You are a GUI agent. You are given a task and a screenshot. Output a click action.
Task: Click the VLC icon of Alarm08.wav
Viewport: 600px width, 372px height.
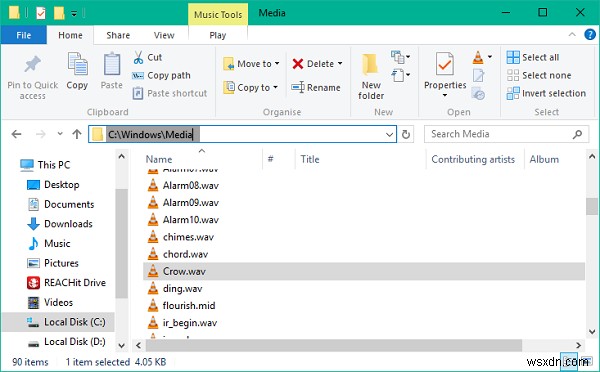tap(153, 186)
